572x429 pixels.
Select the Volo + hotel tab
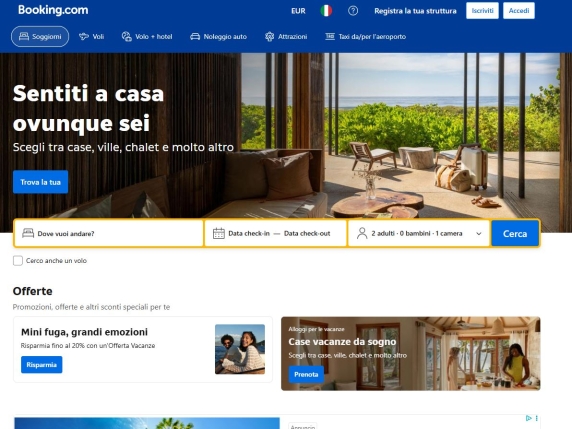pos(147,36)
